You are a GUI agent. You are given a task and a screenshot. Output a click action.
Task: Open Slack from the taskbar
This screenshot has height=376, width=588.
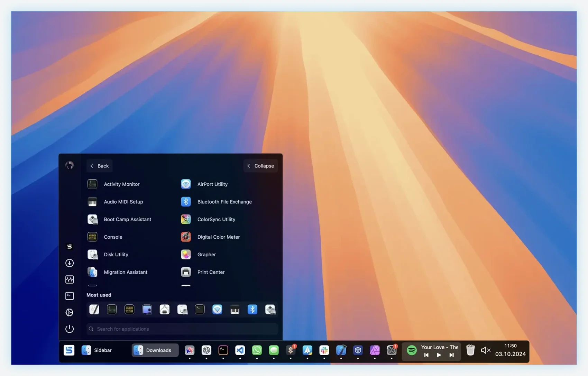tap(324, 350)
